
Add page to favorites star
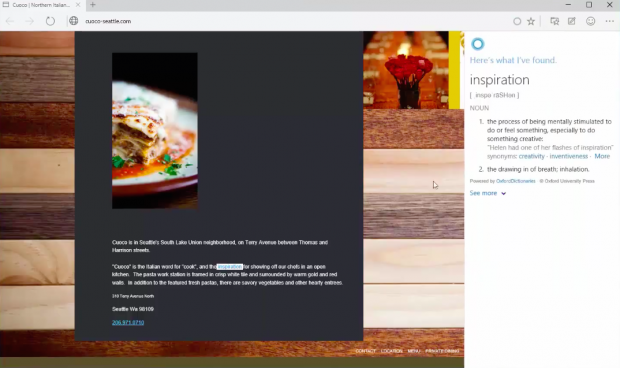531,21
